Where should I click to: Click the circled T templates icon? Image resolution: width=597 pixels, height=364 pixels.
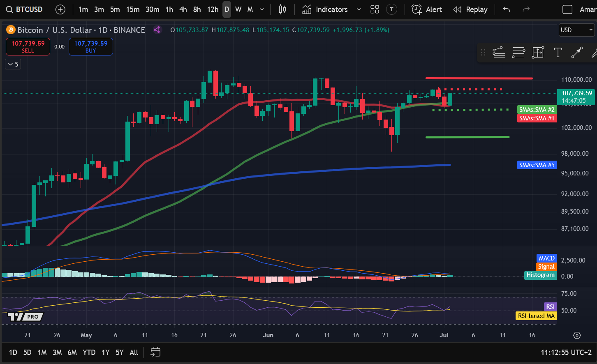click(392, 9)
